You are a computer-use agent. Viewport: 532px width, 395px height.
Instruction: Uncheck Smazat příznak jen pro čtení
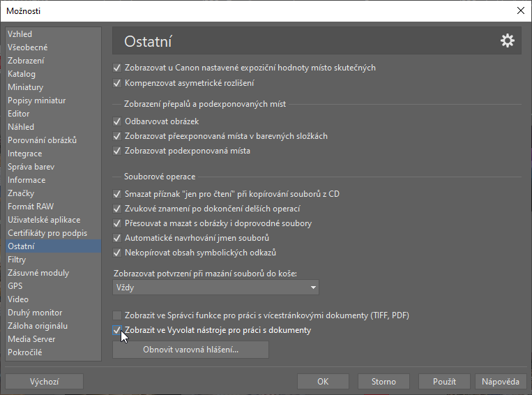[x=117, y=194]
